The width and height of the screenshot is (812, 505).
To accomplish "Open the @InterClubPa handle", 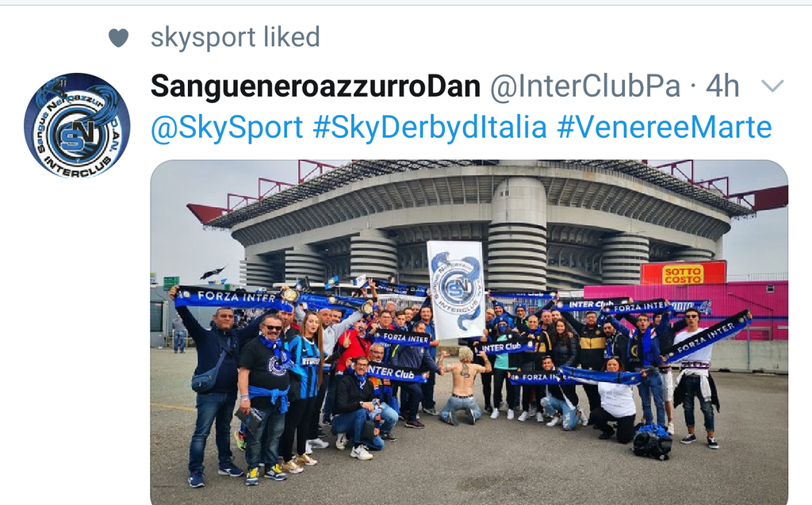I will click(585, 86).
